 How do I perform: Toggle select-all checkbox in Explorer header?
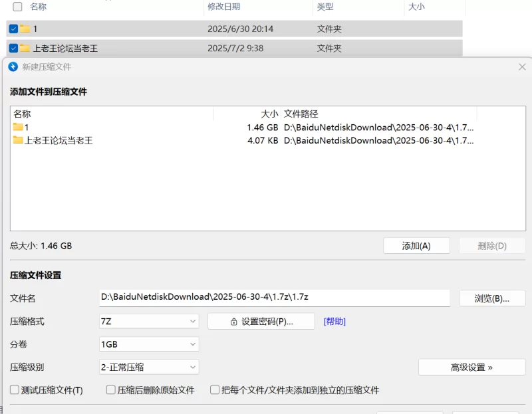point(17,7)
